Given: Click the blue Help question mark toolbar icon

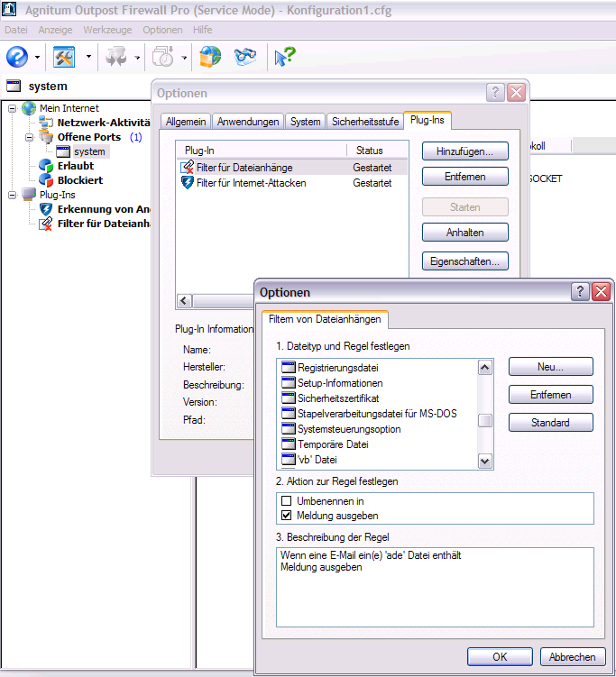Looking at the screenshot, I should [x=17, y=57].
